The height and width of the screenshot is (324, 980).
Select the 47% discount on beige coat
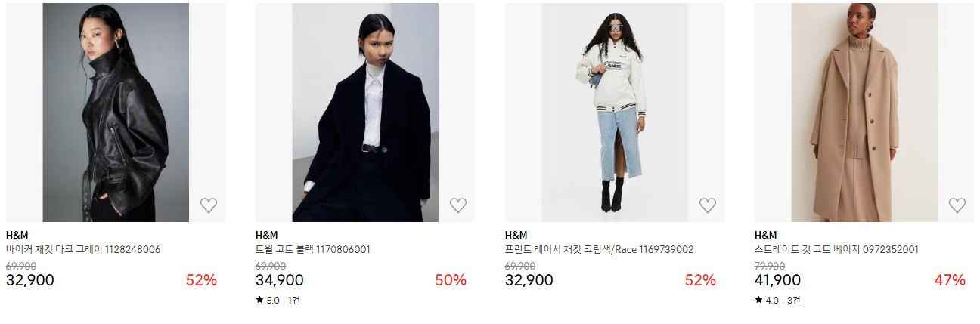click(x=950, y=280)
